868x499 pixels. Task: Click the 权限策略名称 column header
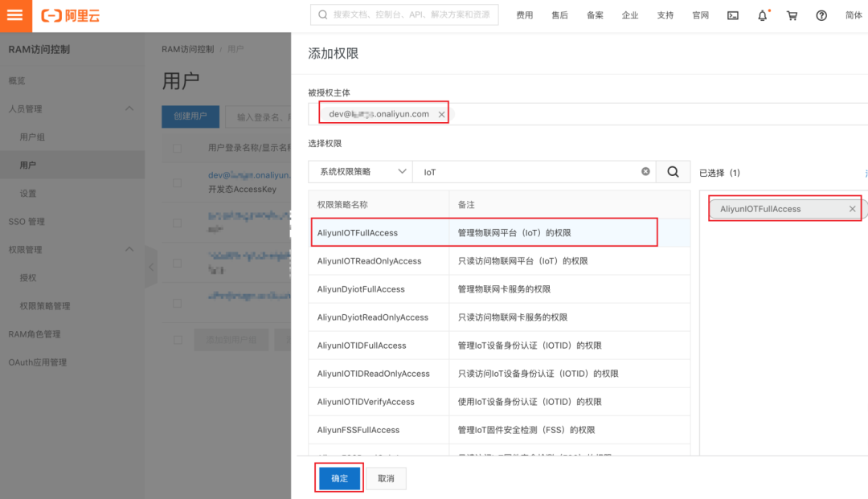click(x=342, y=204)
